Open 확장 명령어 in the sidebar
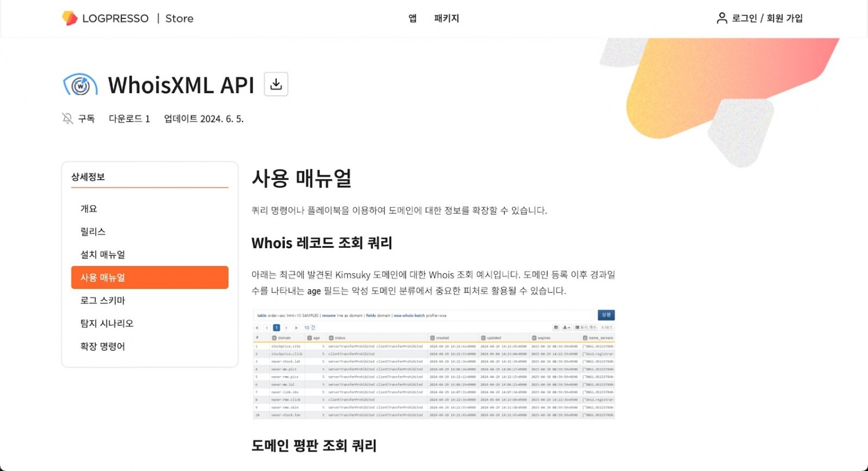Viewport: 868px width, 471px height. 150,346
